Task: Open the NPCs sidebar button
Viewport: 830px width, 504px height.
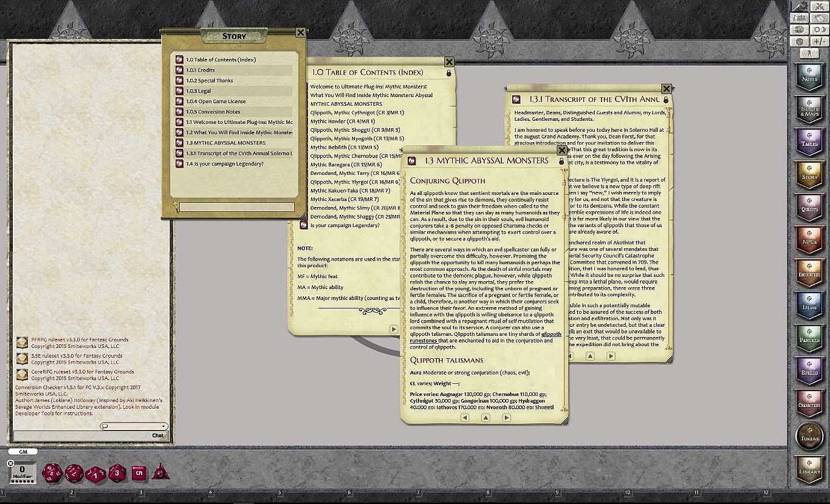Action: [809, 240]
